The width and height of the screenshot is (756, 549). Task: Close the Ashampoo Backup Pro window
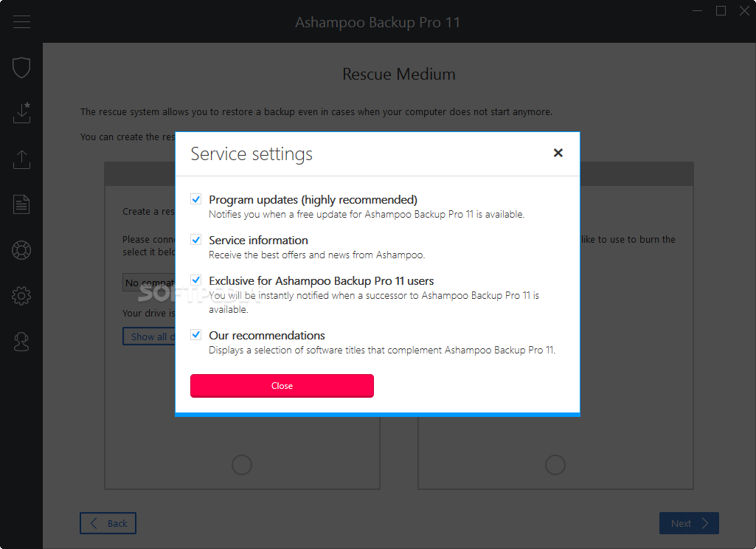click(744, 10)
